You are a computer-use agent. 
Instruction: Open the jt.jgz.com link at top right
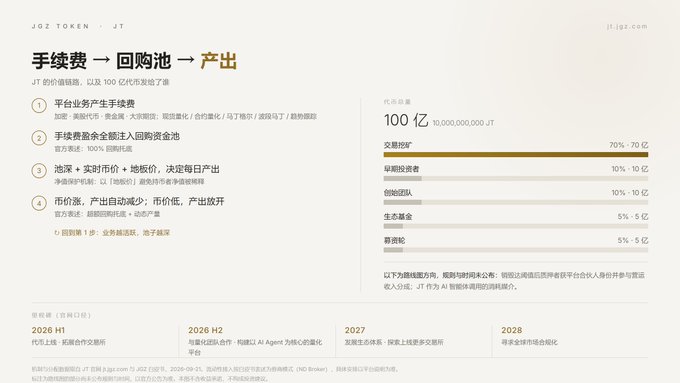[x=627, y=26]
